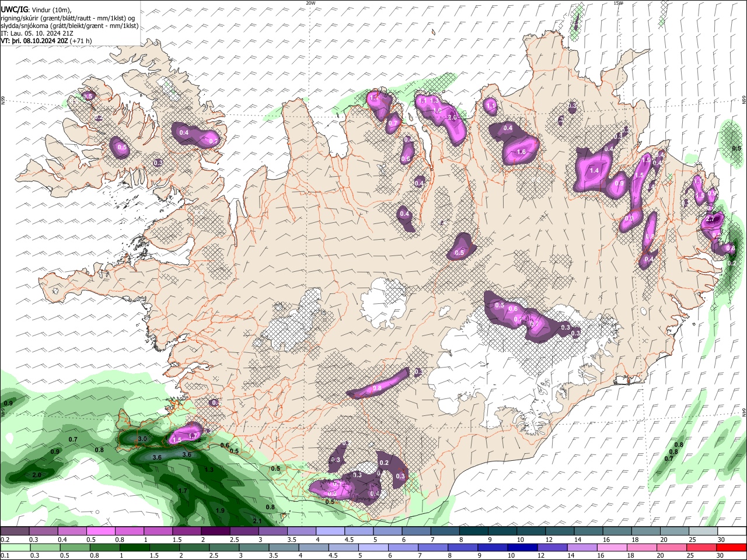The image size is (747, 560).
Task: Choose the violet swatch labeled 12 in the bottom legend row
Action: coord(551,547)
